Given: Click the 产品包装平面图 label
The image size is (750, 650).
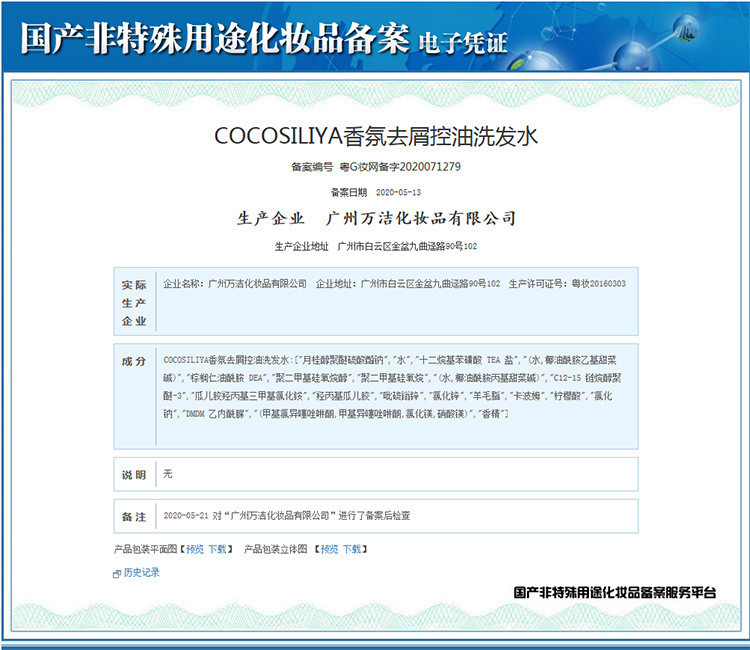Looking at the screenshot, I should [145, 549].
